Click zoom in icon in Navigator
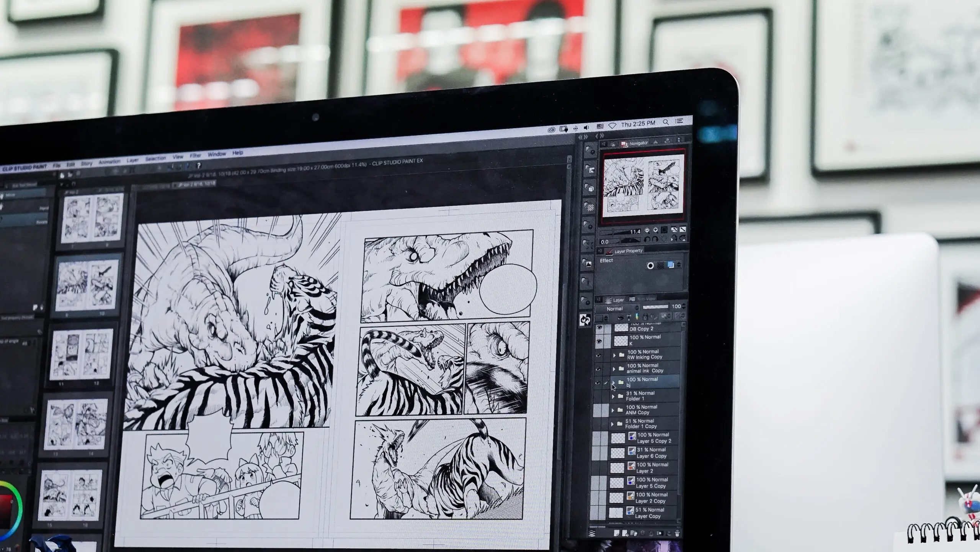The height and width of the screenshot is (552, 980). pos(656,230)
